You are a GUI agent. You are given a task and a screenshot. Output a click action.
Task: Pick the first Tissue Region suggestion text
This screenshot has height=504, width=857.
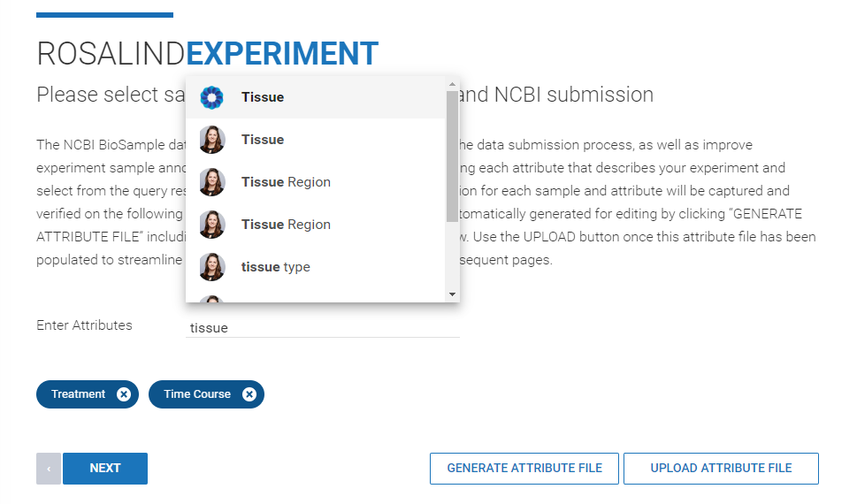[286, 182]
